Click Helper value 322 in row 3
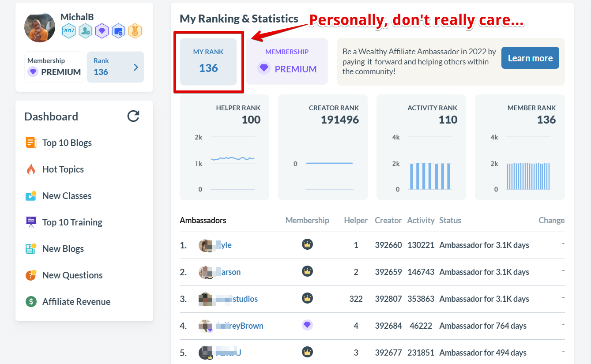Screen dimensions: 591x364 pyautogui.click(x=356, y=299)
